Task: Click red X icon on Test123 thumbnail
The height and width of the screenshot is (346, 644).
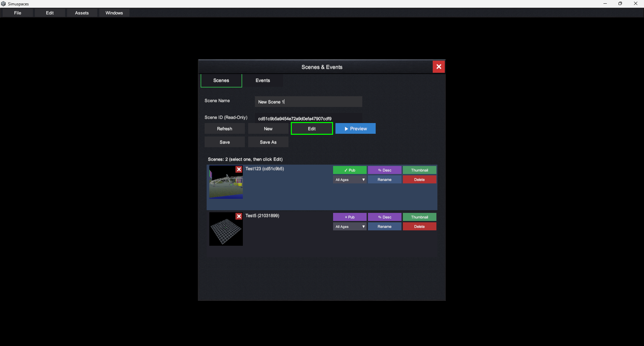Action: [x=239, y=169]
